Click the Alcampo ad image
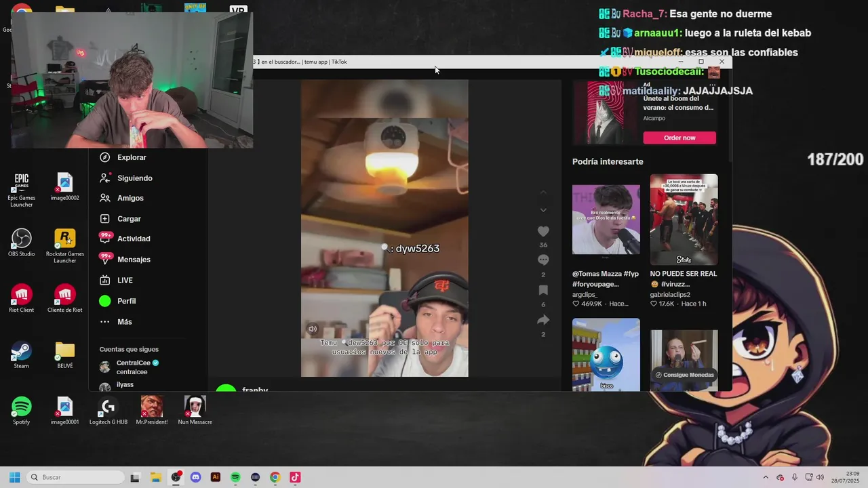This screenshot has width=868, height=488. (x=606, y=113)
